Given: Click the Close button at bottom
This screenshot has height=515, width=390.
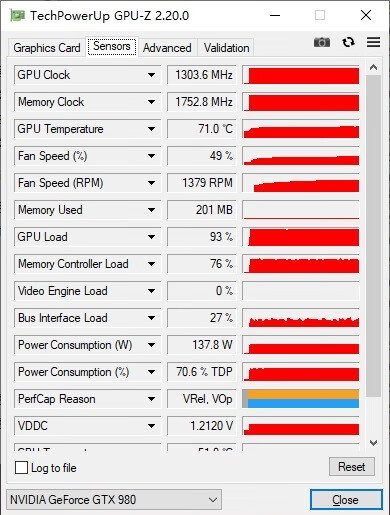Looking at the screenshot, I should point(346,500).
